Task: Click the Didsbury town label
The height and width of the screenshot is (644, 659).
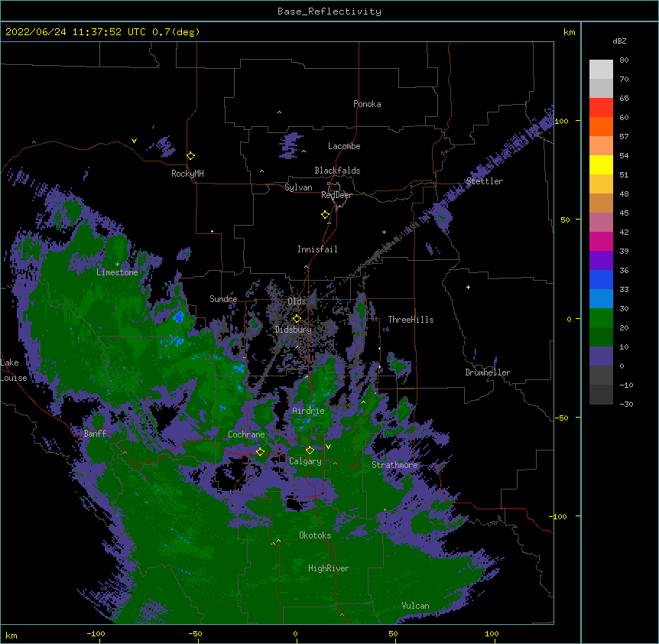Action: [x=294, y=330]
